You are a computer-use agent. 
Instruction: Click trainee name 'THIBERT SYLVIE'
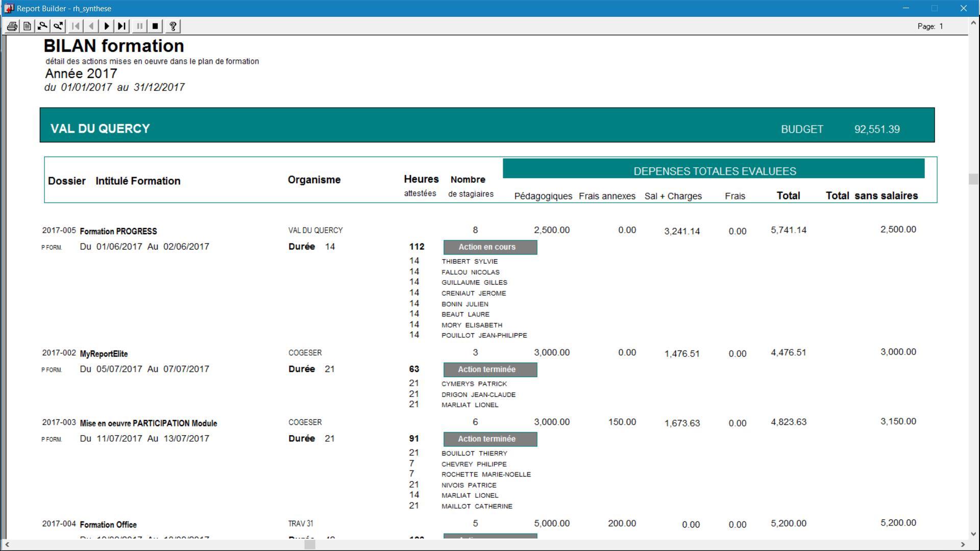[x=470, y=261]
